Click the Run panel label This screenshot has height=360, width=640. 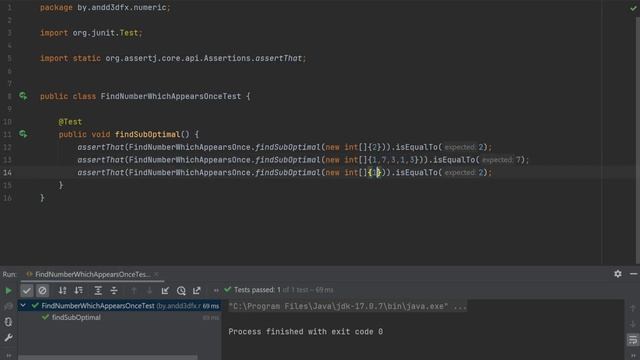click(9, 274)
